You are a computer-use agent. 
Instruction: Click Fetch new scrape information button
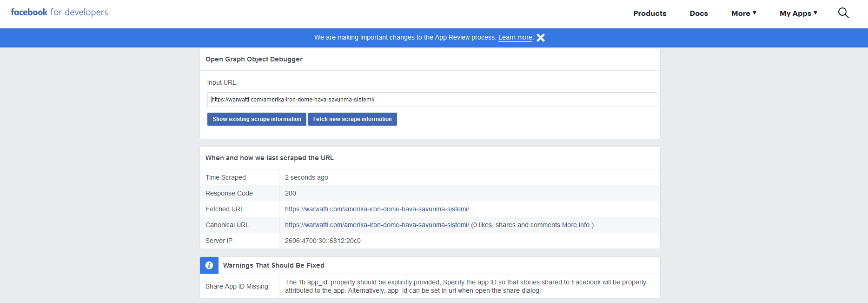(x=352, y=119)
